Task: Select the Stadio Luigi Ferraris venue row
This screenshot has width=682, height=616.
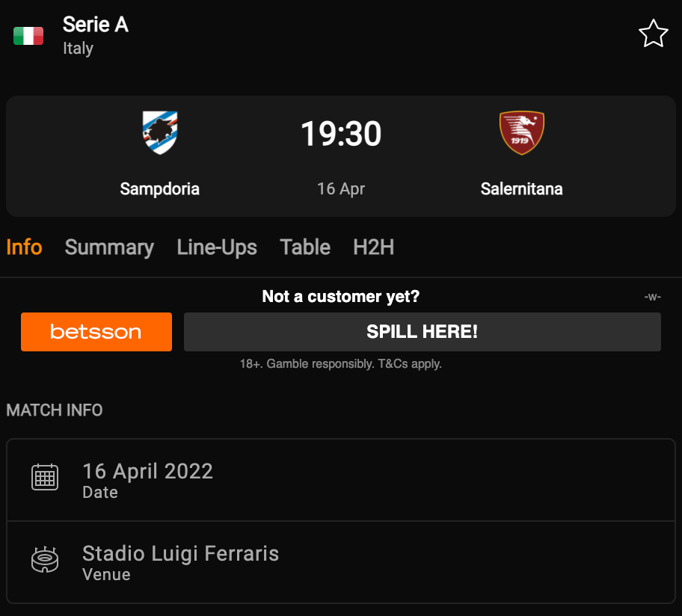Action: pyautogui.click(x=341, y=561)
